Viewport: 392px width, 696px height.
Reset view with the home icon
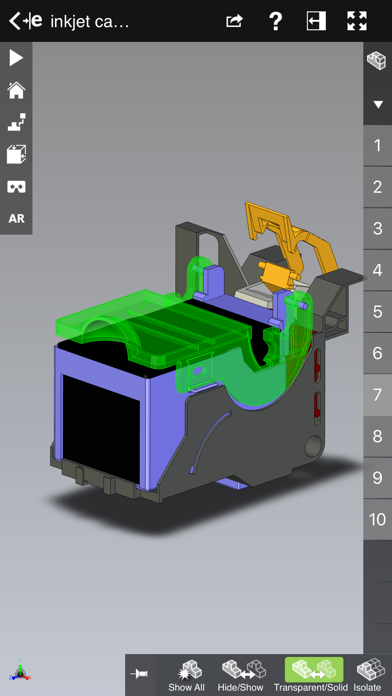pos(16,90)
